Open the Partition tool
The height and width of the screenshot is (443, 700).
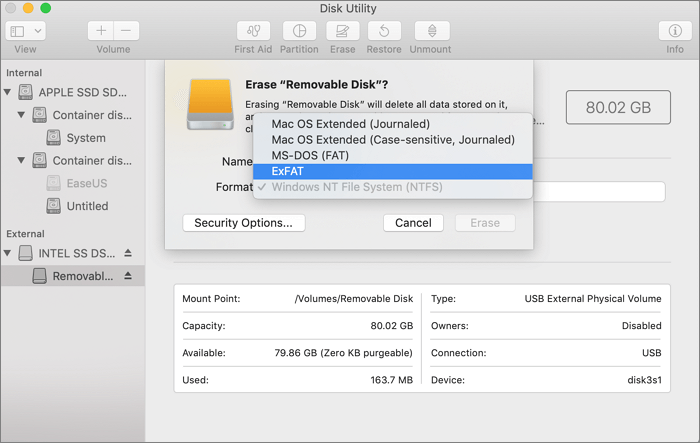[300, 31]
